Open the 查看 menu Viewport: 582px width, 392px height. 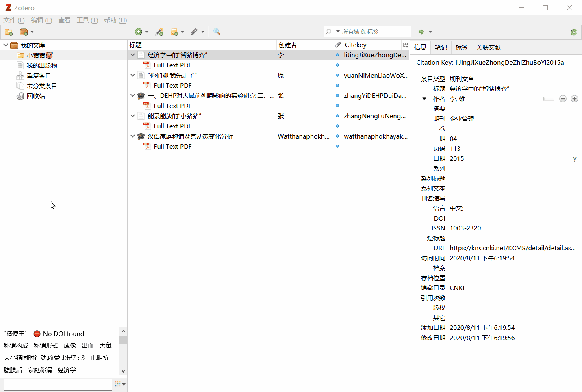pyautogui.click(x=64, y=20)
